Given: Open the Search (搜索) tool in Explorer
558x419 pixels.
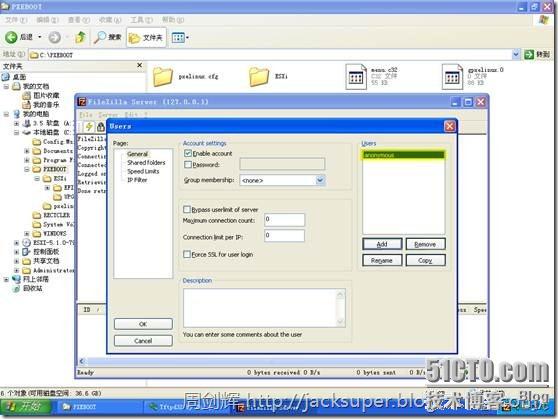Looking at the screenshot, I should [x=108, y=37].
